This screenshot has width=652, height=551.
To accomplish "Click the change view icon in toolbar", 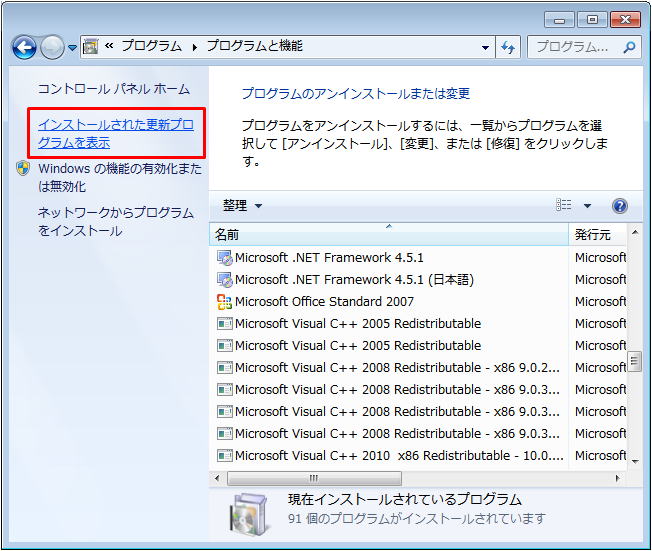I will (x=563, y=205).
